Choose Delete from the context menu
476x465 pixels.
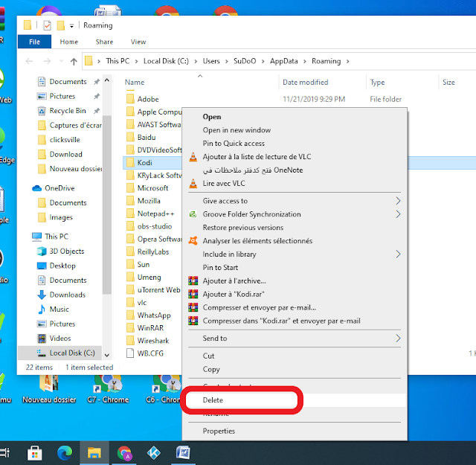point(294,400)
